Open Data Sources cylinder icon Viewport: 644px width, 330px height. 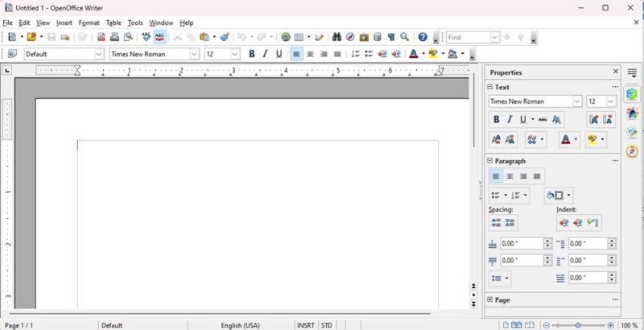point(377,37)
